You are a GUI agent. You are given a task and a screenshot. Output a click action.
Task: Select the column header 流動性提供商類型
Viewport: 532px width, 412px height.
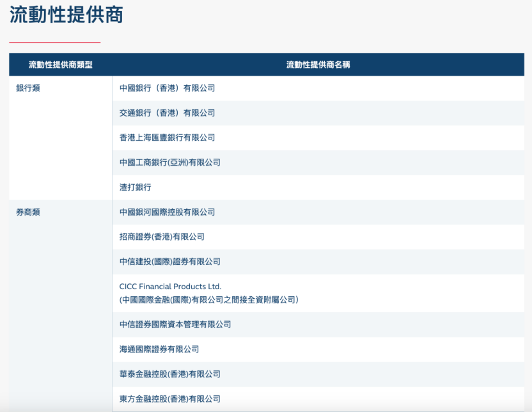pyautogui.click(x=61, y=65)
